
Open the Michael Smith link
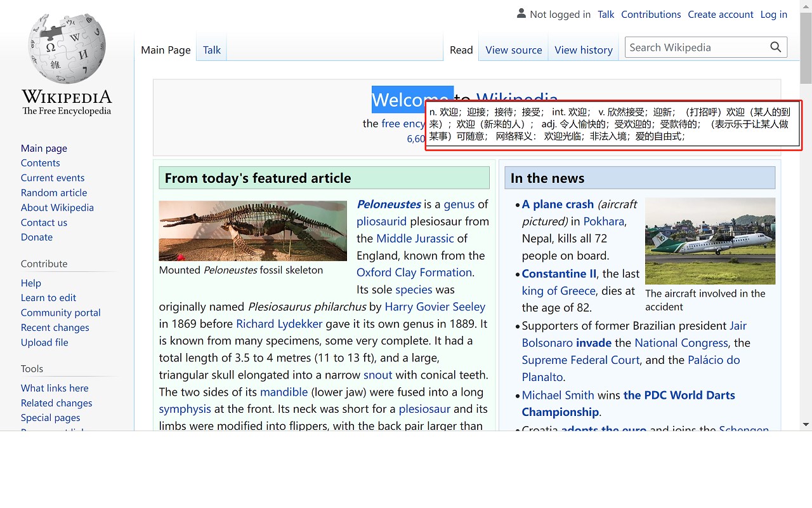[x=558, y=394]
